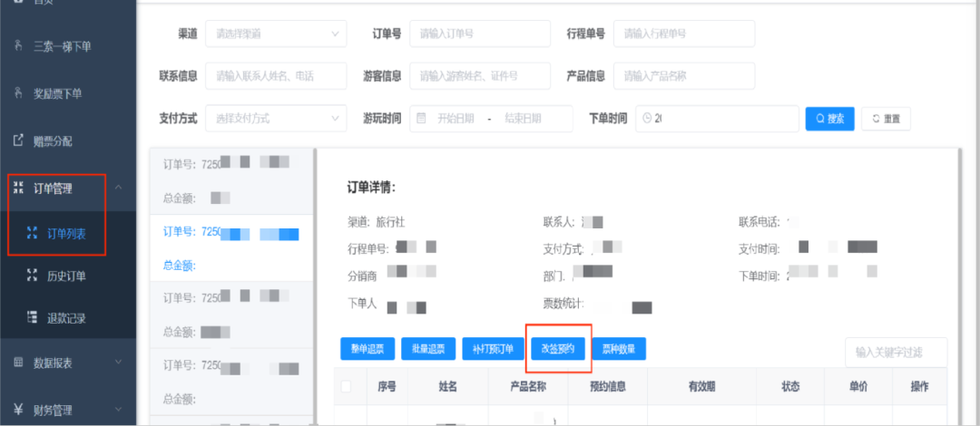
Task: Focus the 联系信息 input field
Action: coord(276,76)
